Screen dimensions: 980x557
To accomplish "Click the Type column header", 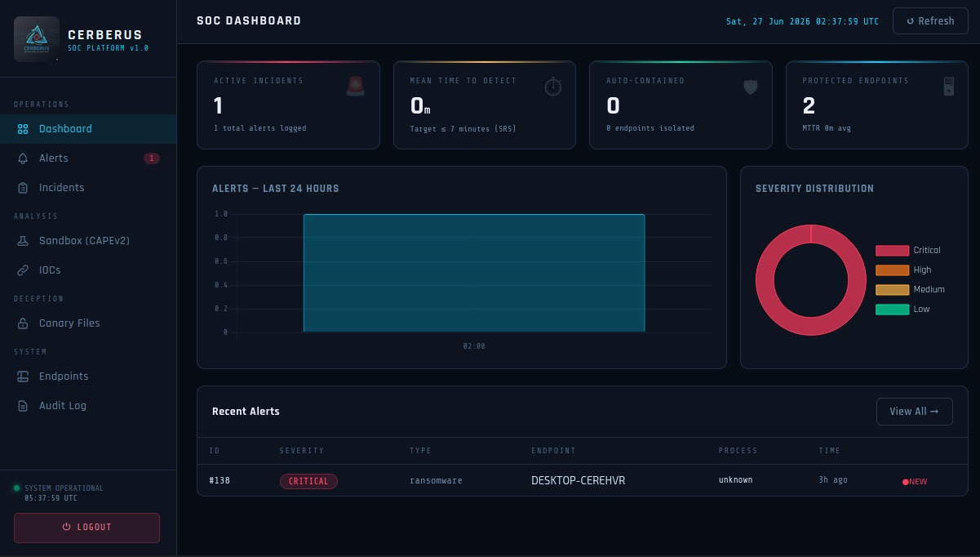I will tap(420, 451).
